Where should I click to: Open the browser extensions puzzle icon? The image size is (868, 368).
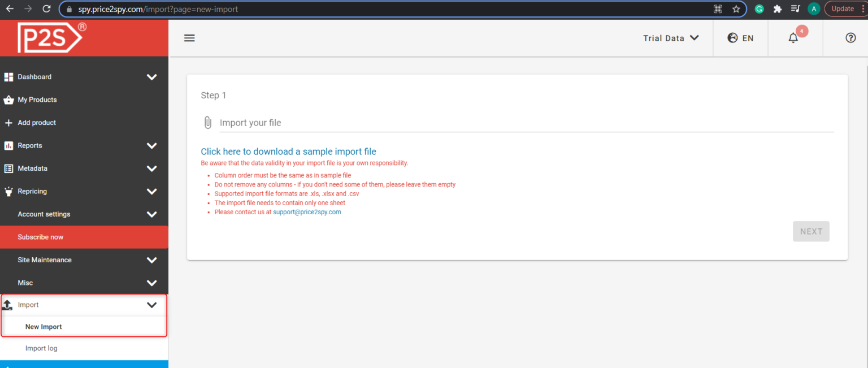pyautogui.click(x=778, y=9)
